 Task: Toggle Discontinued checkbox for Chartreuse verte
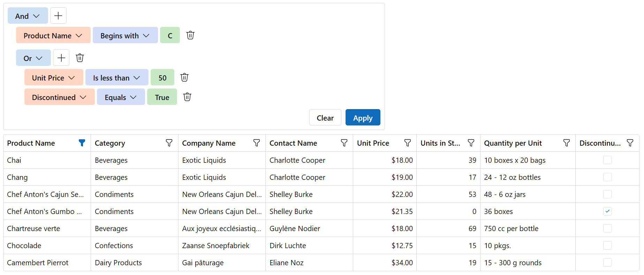tap(607, 228)
